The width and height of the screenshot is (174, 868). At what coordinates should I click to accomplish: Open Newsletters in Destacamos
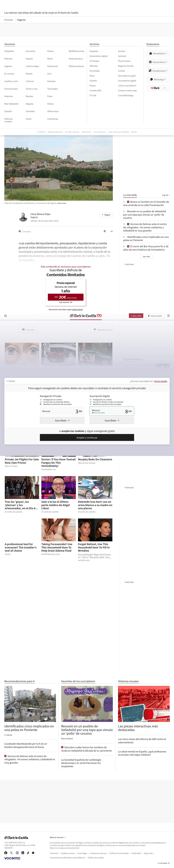(158, 53)
